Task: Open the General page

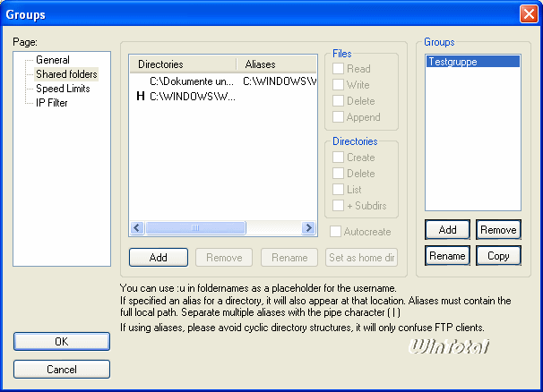Action: (x=53, y=60)
